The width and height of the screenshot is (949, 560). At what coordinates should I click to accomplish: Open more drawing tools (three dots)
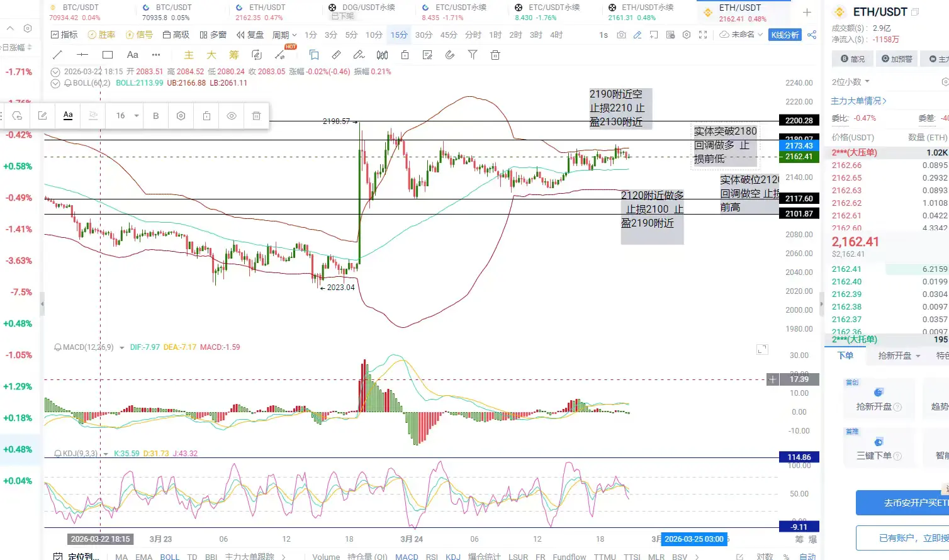click(x=156, y=55)
